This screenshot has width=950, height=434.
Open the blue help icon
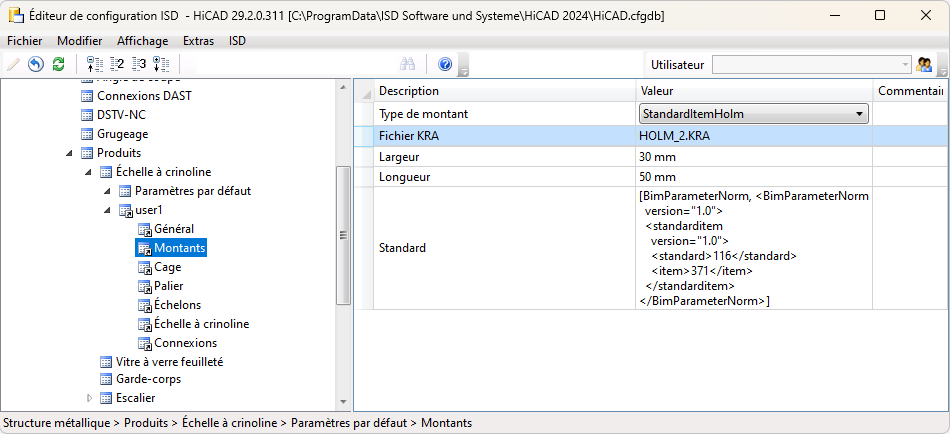445,64
